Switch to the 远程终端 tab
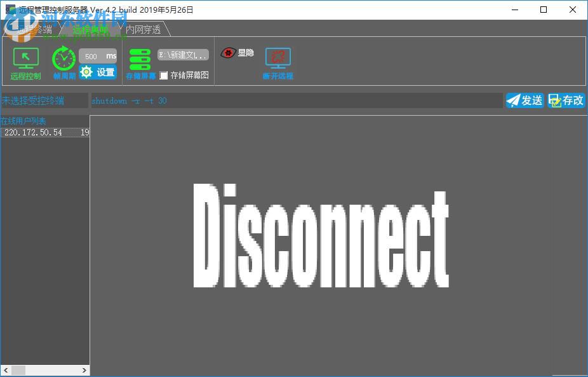The image size is (588, 377). [34, 29]
